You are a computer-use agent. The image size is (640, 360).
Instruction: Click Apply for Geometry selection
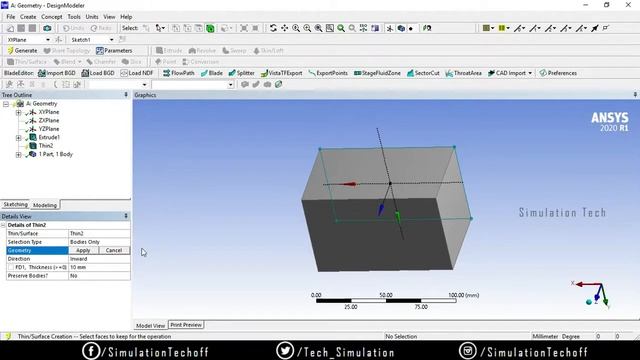[83, 250]
